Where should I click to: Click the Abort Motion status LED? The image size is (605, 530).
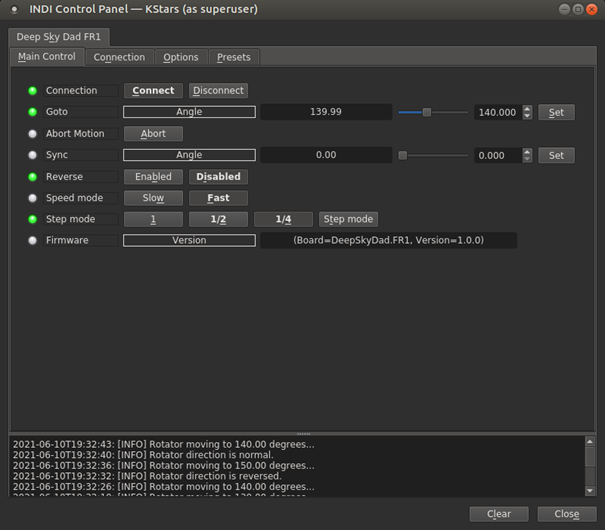pos(32,133)
